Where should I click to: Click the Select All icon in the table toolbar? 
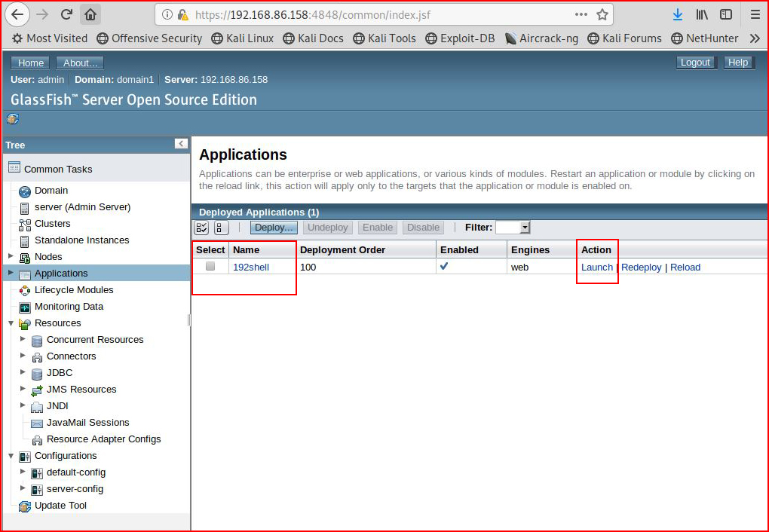201,228
